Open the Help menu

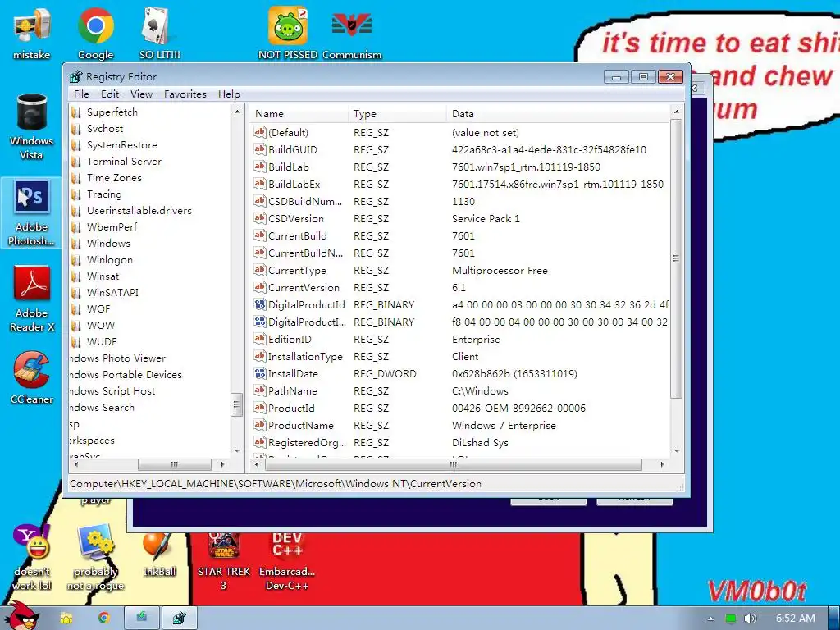click(229, 94)
